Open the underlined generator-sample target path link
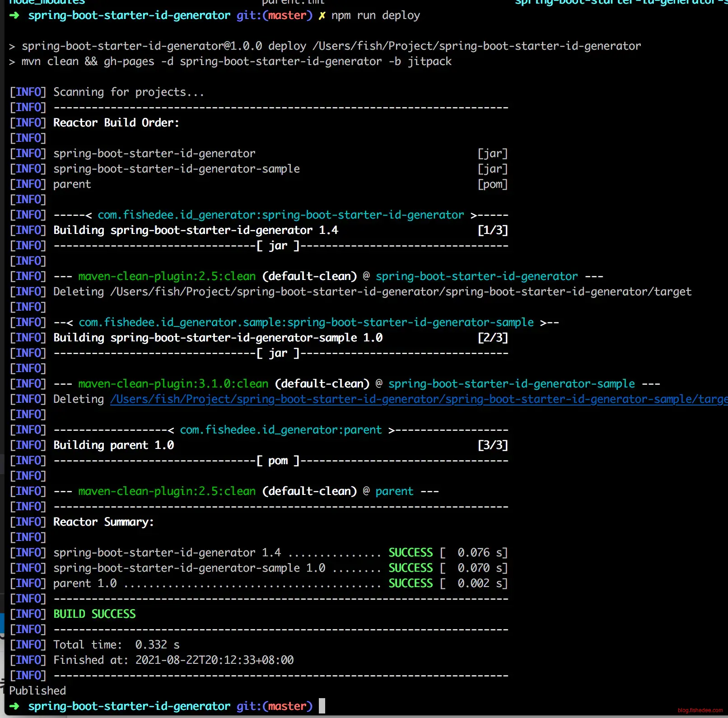728x718 pixels. pos(418,399)
